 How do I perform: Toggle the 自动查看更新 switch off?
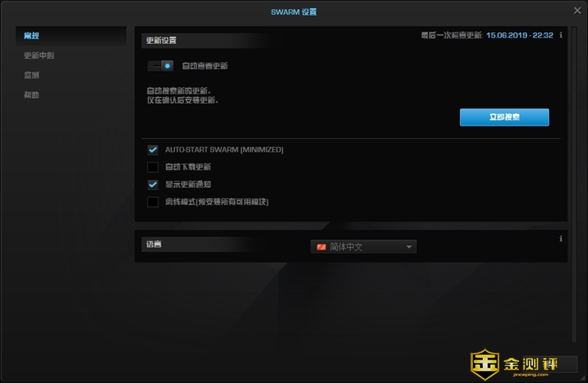162,66
